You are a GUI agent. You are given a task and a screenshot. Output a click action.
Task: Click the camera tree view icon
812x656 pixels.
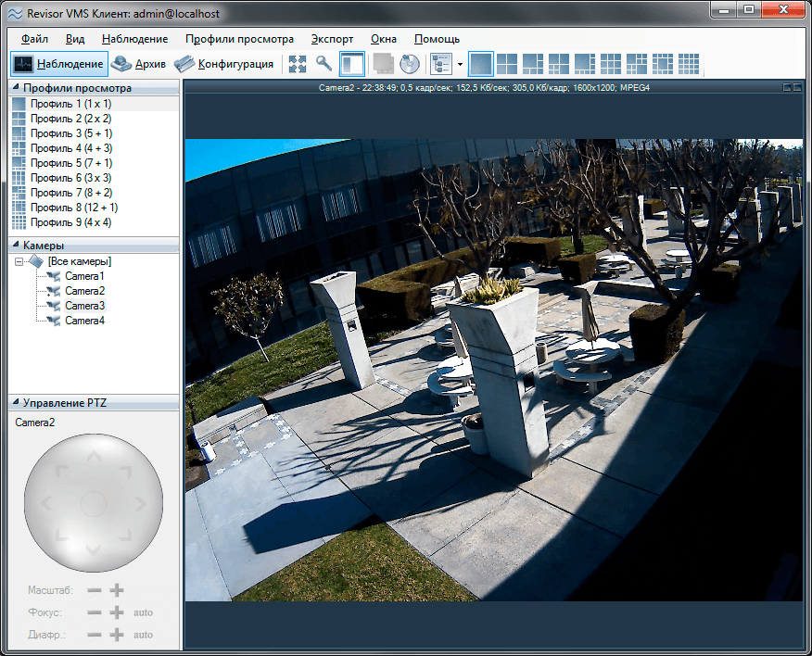tap(441, 64)
